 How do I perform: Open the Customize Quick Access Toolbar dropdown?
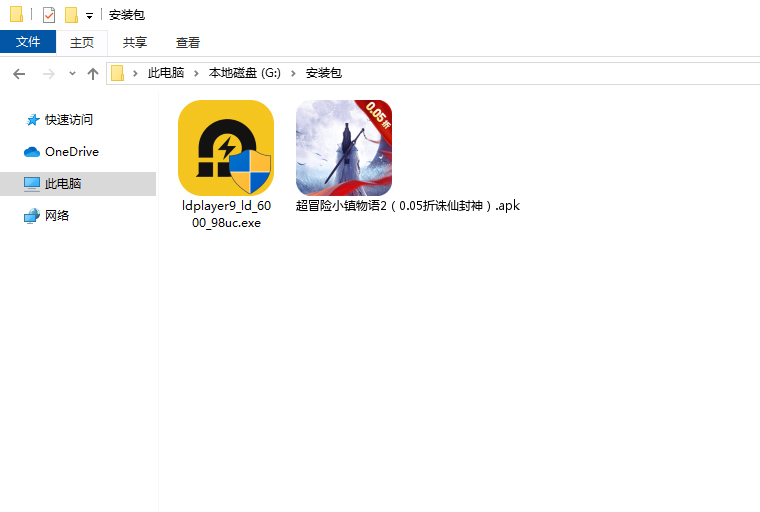coord(89,16)
